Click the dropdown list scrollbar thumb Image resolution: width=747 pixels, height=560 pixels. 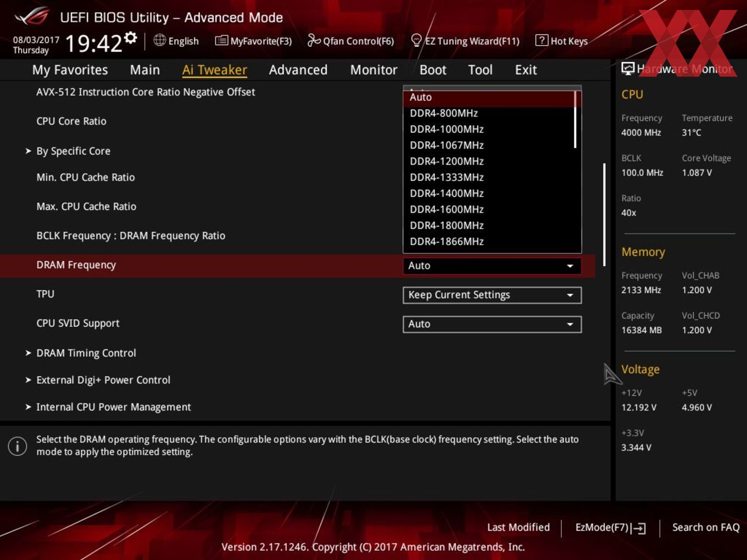[x=575, y=119]
